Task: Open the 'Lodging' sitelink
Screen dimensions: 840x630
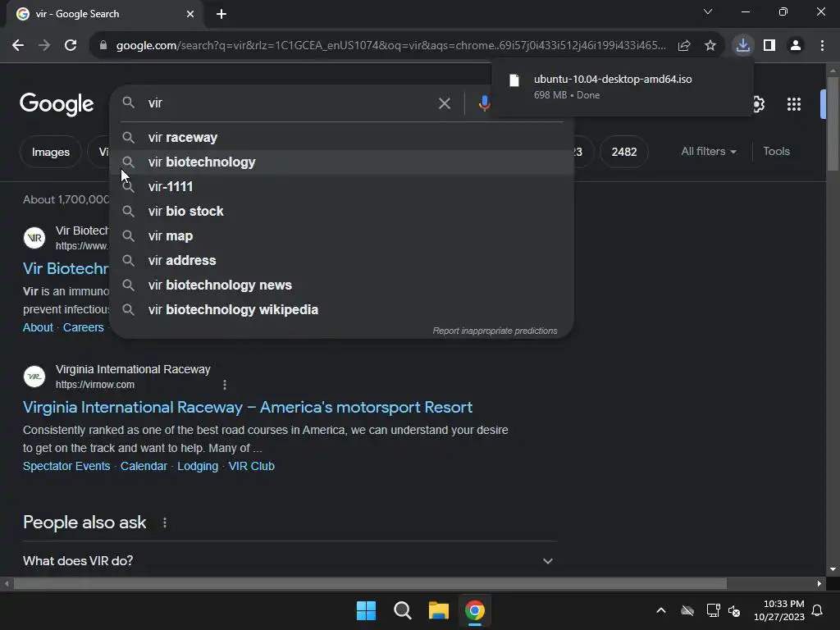Action: [198, 466]
